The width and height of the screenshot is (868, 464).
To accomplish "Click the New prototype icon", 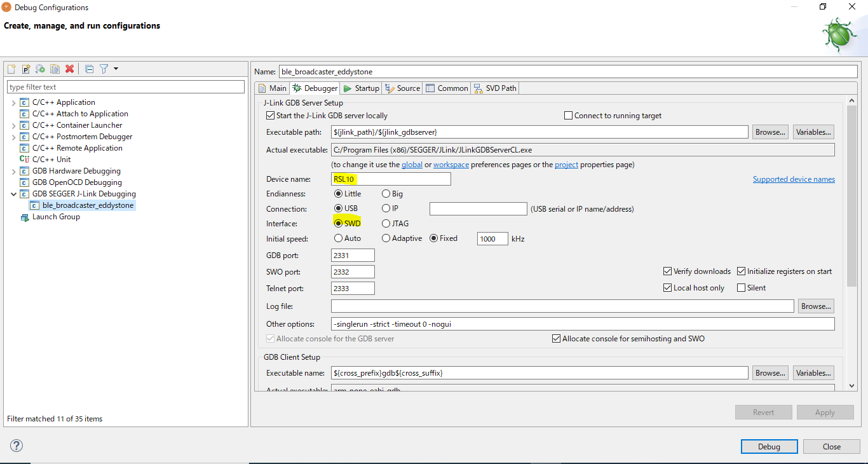I will pyautogui.click(x=26, y=69).
